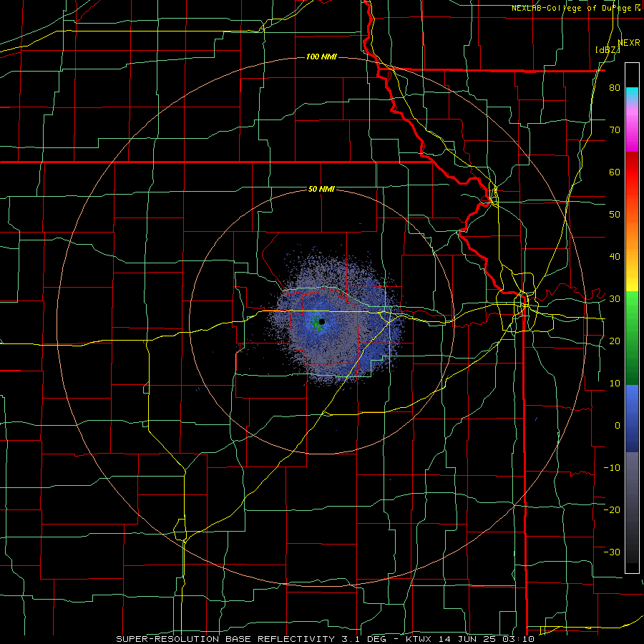This screenshot has width=644, height=644.
Task: Click the gray segment of the color bar
Action: point(632,507)
